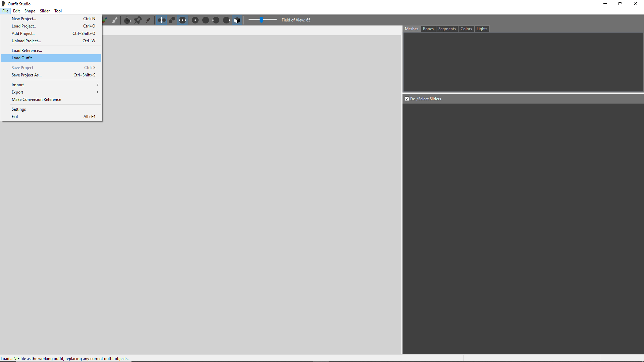Click inside the empty Meshes list panel
Viewport: 644px width, 362px height.
click(523, 62)
